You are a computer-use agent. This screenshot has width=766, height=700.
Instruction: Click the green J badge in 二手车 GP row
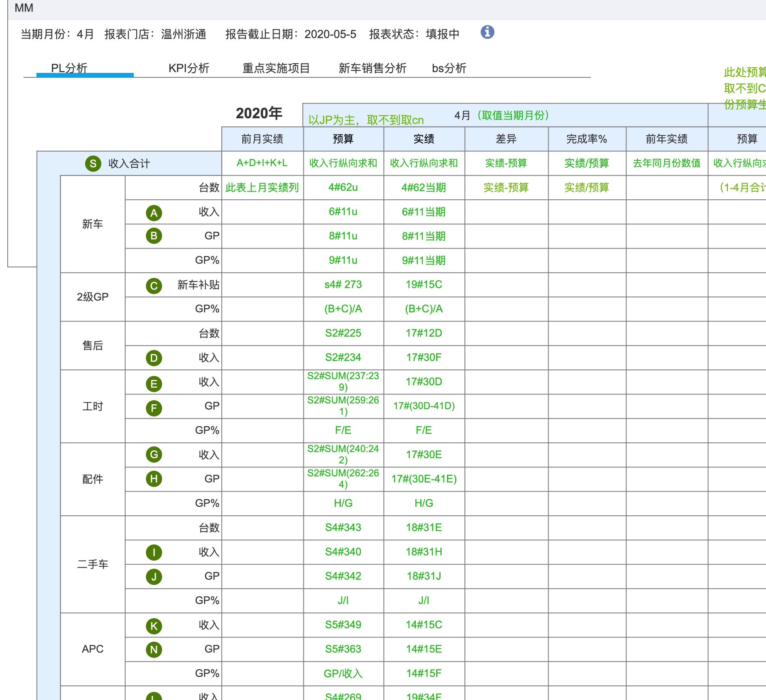pyautogui.click(x=154, y=577)
